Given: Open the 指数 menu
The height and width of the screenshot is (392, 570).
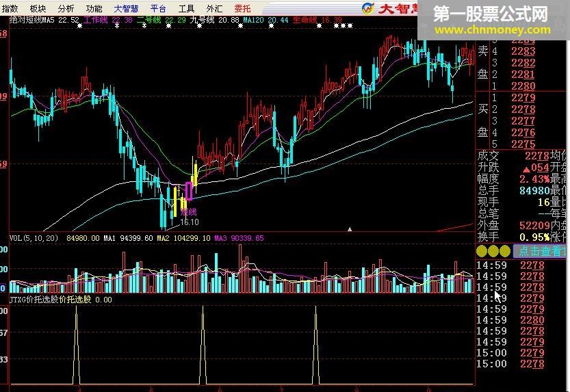Looking at the screenshot, I should tap(10, 8).
